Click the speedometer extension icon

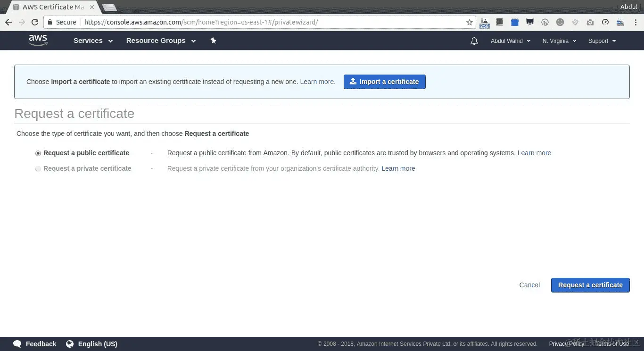605,22
